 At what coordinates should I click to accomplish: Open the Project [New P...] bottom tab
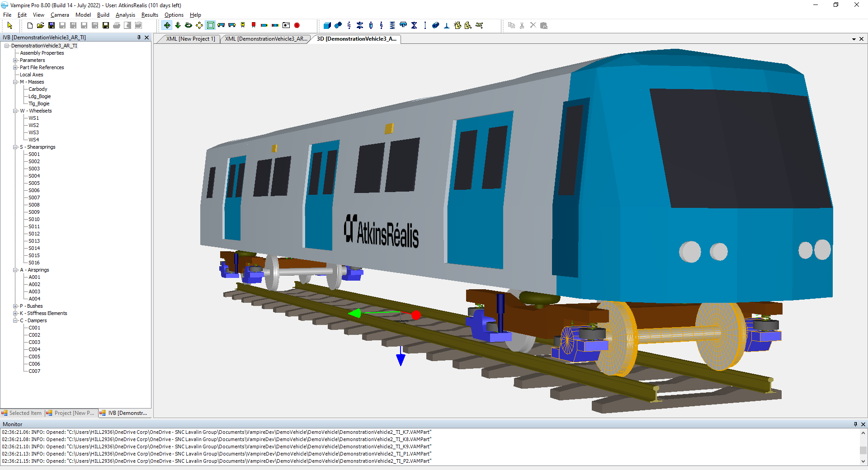tap(71, 413)
